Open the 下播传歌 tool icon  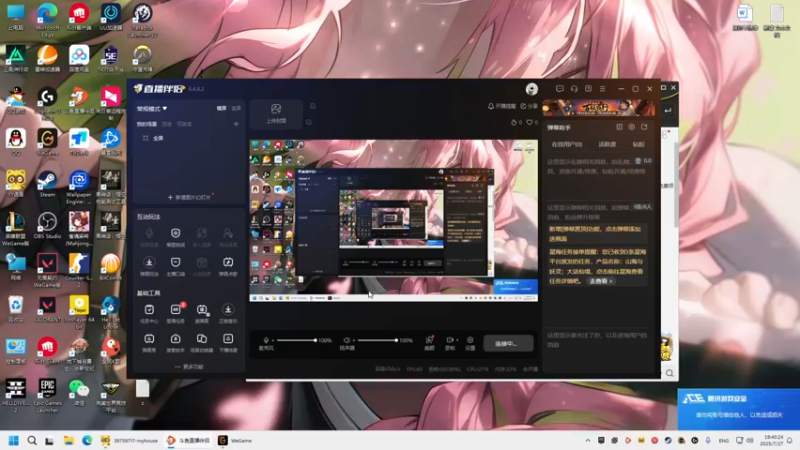[x=228, y=342]
